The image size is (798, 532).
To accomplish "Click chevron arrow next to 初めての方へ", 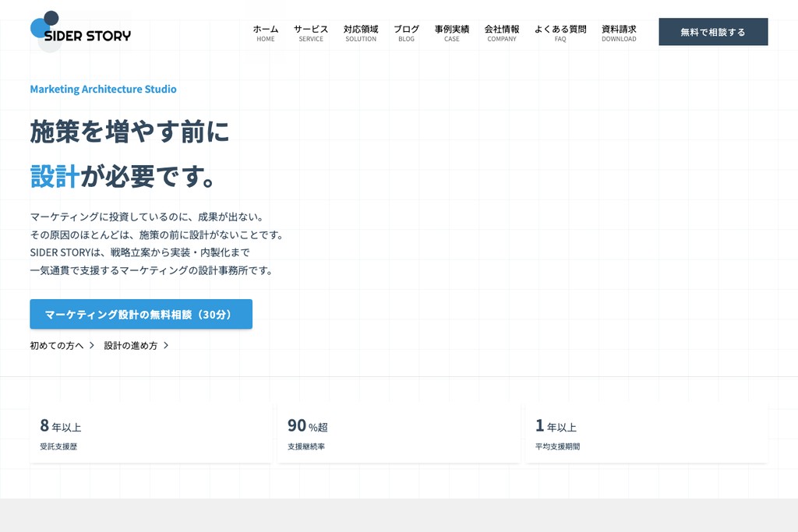I will point(92,345).
